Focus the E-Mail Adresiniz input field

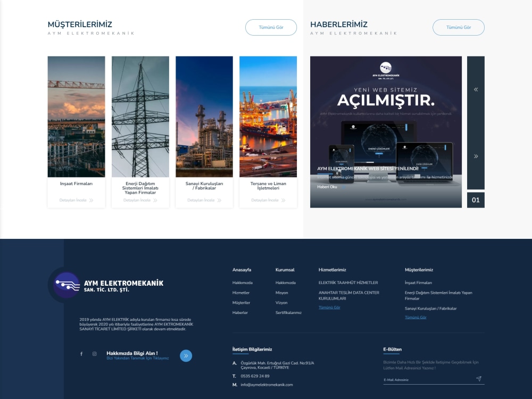(428, 380)
